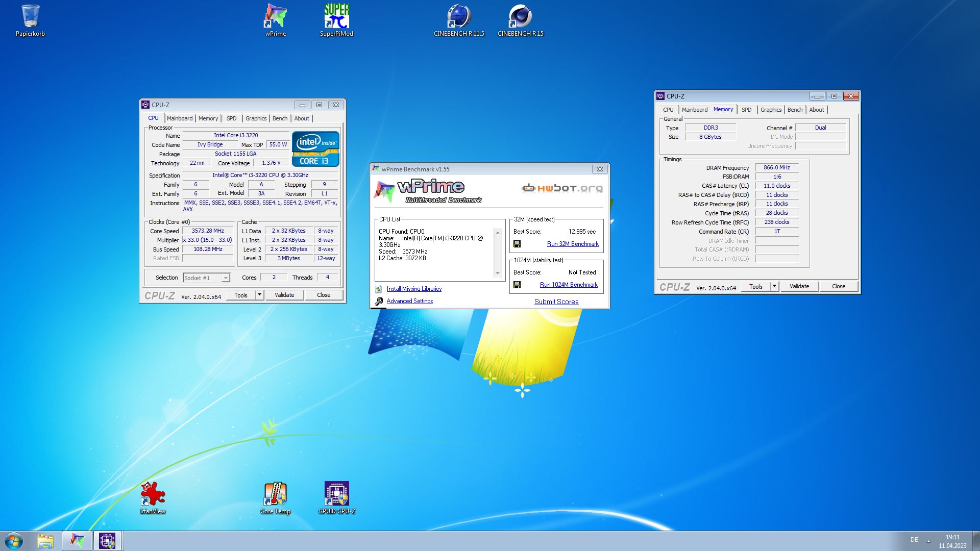
Task: Open the CPUID CPU-Z desktop shortcut
Action: click(x=337, y=498)
